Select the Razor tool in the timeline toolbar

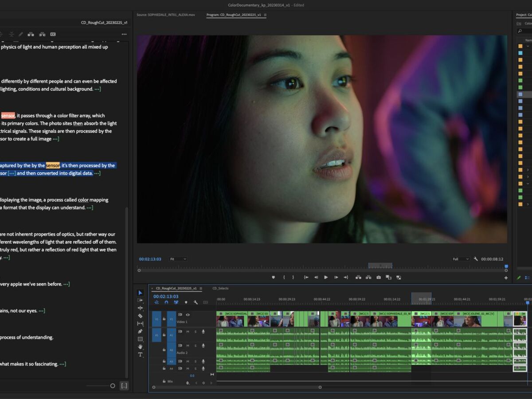[140, 315]
